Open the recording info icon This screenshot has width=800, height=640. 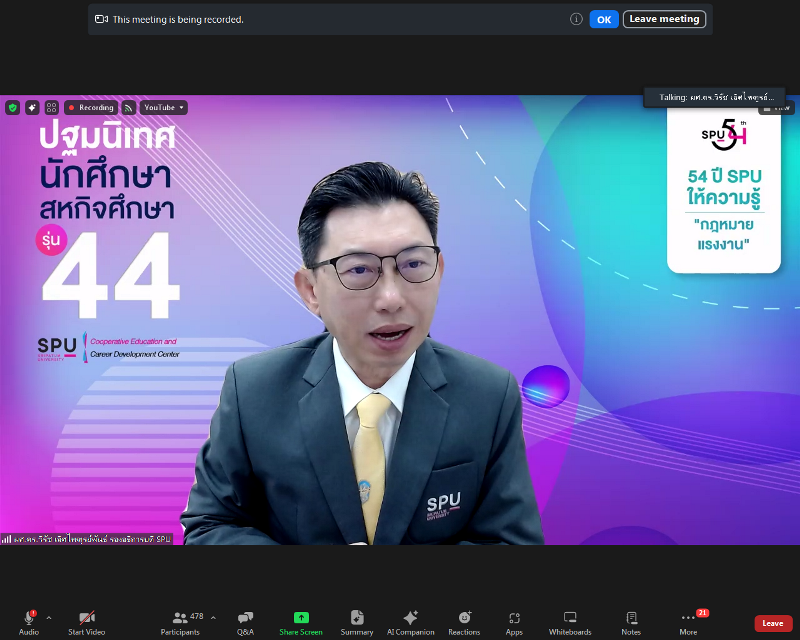coord(576,19)
